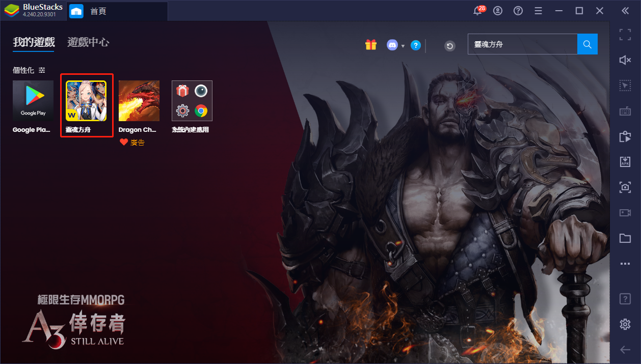Open the multi-instance sync icon
641x364 pixels.
click(625, 136)
